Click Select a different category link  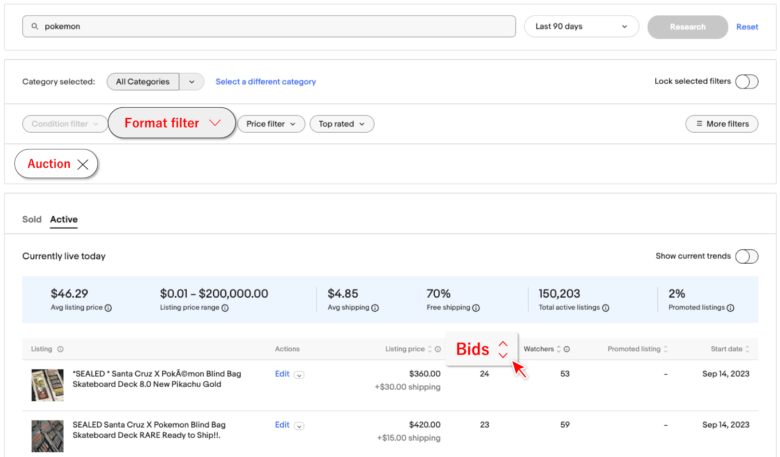(x=265, y=82)
